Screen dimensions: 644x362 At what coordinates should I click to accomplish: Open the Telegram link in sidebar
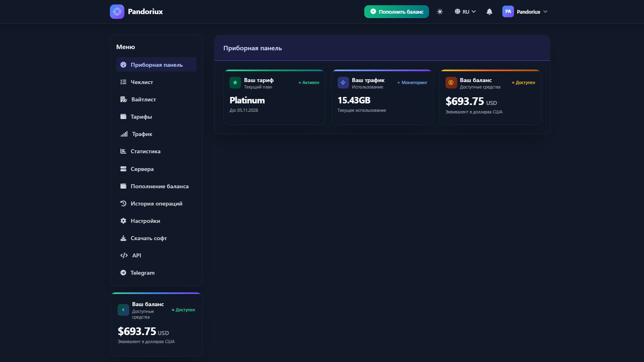coord(142,273)
